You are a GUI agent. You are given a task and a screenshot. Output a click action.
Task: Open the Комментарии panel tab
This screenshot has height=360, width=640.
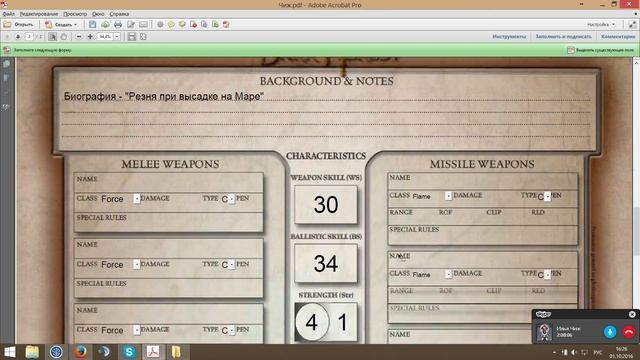(x=618, y=37)
